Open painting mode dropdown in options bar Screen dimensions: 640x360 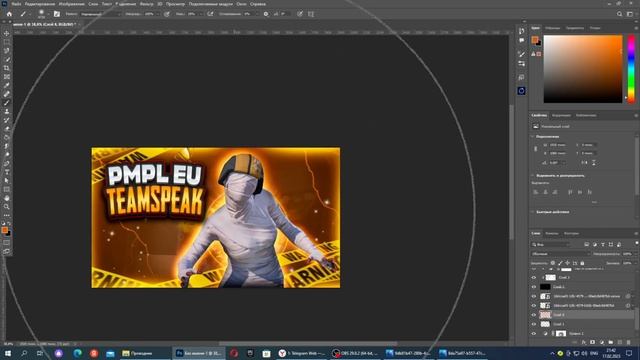click(x=100, y=14)
